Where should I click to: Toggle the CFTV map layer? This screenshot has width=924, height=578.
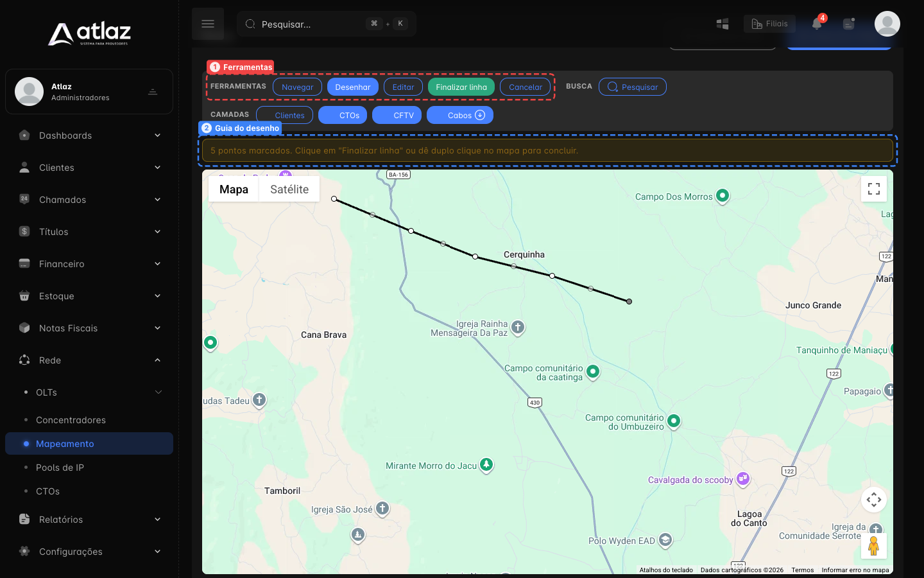point(397,115)
